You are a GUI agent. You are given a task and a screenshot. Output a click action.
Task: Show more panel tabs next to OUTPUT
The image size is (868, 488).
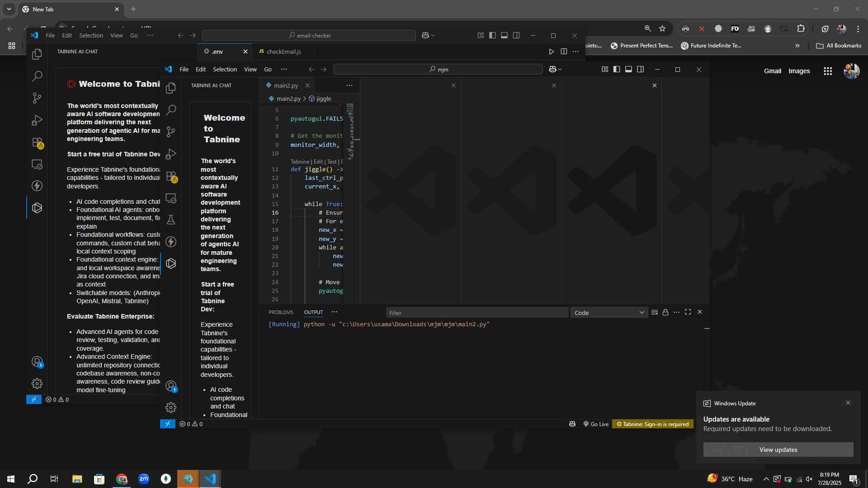click(x=334, y=312)
